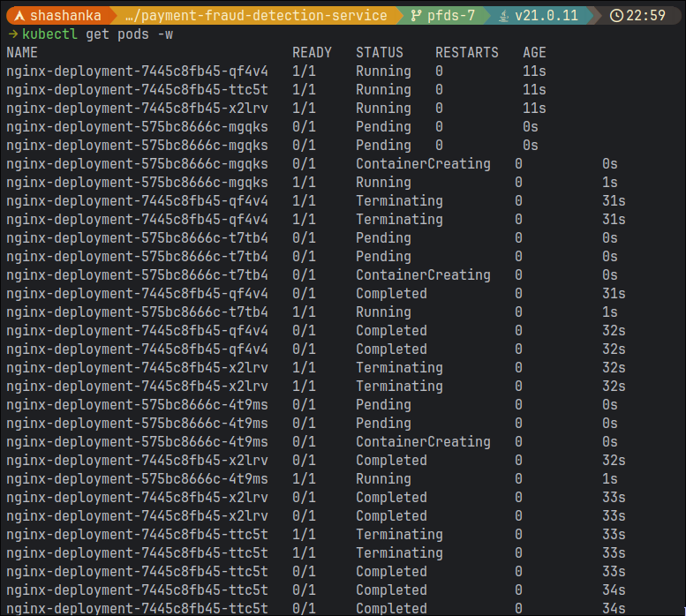This screenshot has height=616, width=686.
Task: Select mgqks pod name in ContainerCreating row
Action: 137,164
